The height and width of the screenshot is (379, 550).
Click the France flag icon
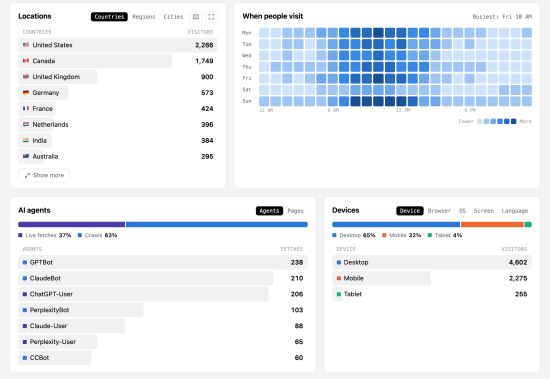pos(26,108)
